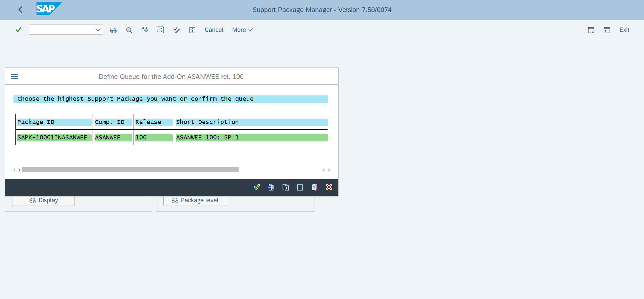This screenshot has width=644, height=299.
Task: Click the 'ASANWEE 100: SP 1' description cell
Action: (x=252, y=137)
